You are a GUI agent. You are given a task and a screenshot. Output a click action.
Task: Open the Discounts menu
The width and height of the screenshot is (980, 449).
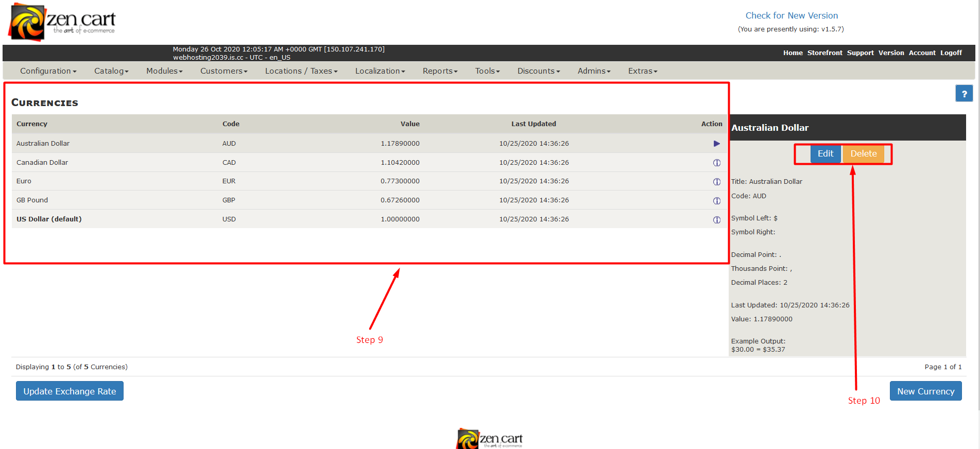click(539, 71)
